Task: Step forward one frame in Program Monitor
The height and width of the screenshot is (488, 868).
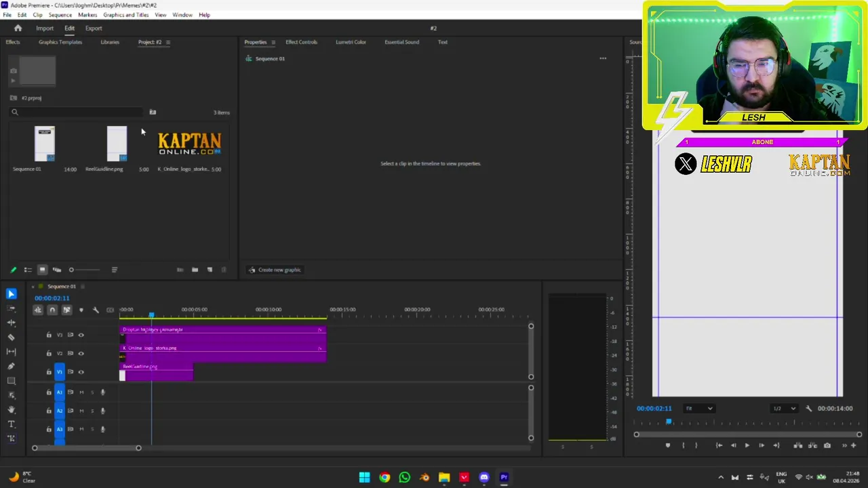Action: pos(762,445)
